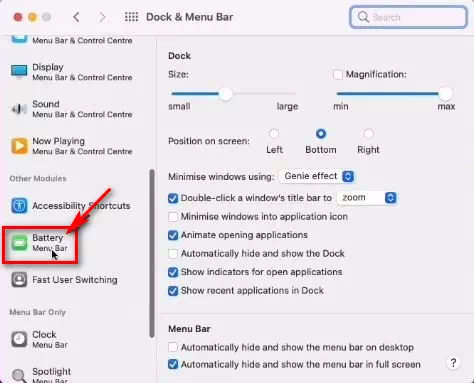Click the sidebar scrollbar
Image resolution: width=474 pixels, height=383 pixels.
tap(152, 253)
